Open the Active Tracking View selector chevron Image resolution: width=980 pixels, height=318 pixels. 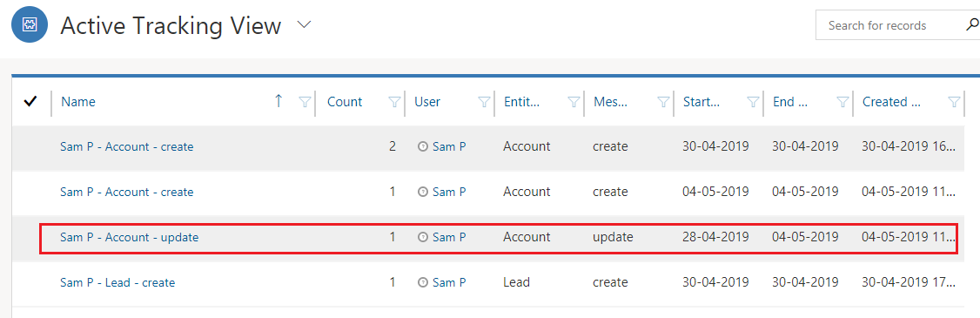click(x=305, y=25)
